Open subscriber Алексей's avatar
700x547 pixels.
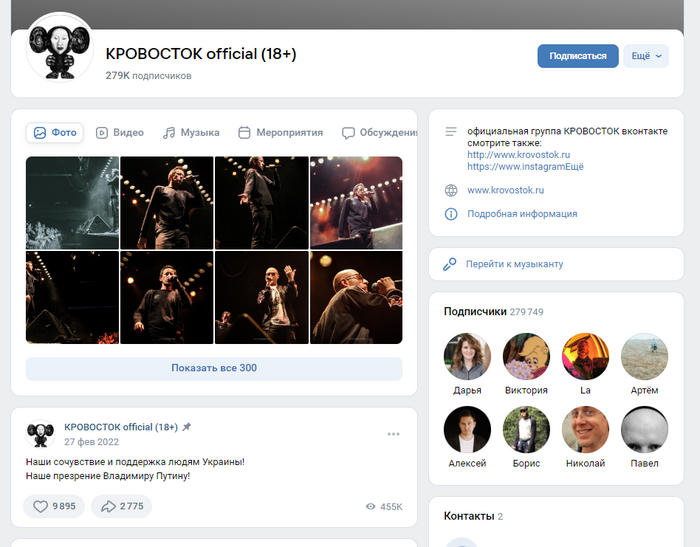coord(467,430)
